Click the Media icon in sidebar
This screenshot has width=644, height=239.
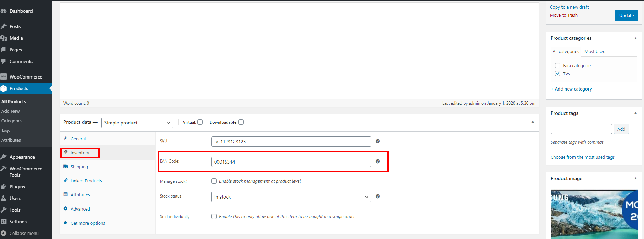click(4, 38)
